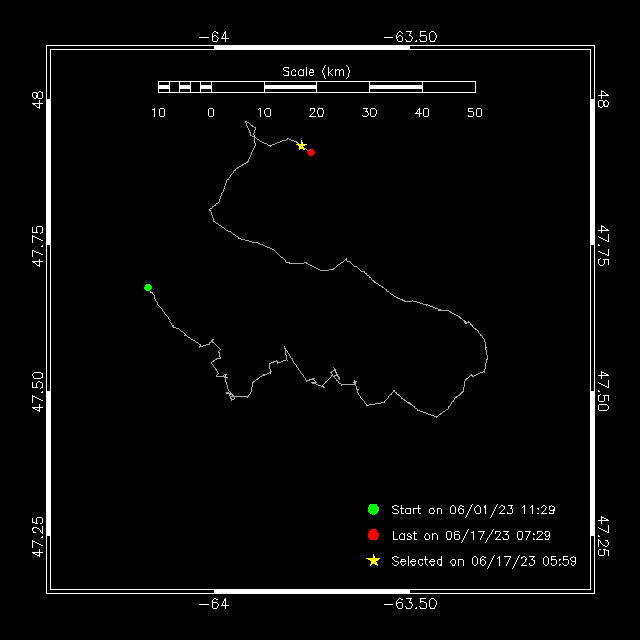The height and width of the screenshot is (640, 640).
Task: Click the red Last position marker on the track
Action: (x=311, y=152)
